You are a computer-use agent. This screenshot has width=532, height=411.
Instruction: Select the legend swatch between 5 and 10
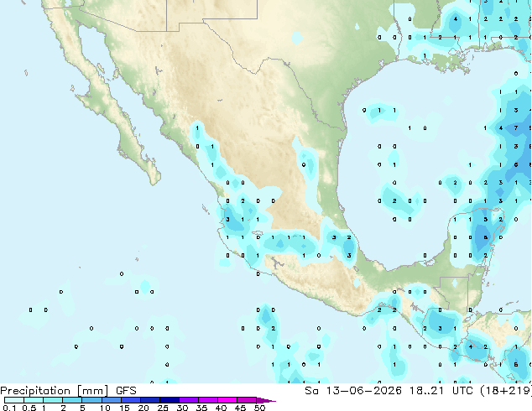click(91, 400)
